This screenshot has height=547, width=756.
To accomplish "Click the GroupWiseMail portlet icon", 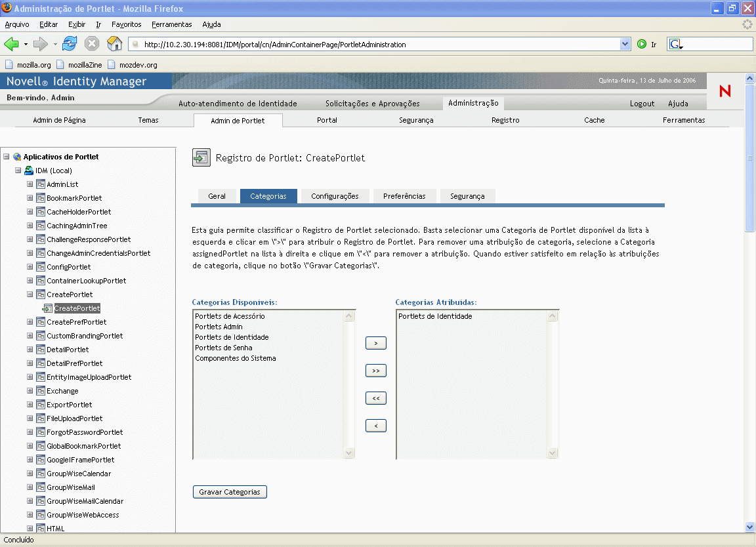I will [x=41, y=487].
